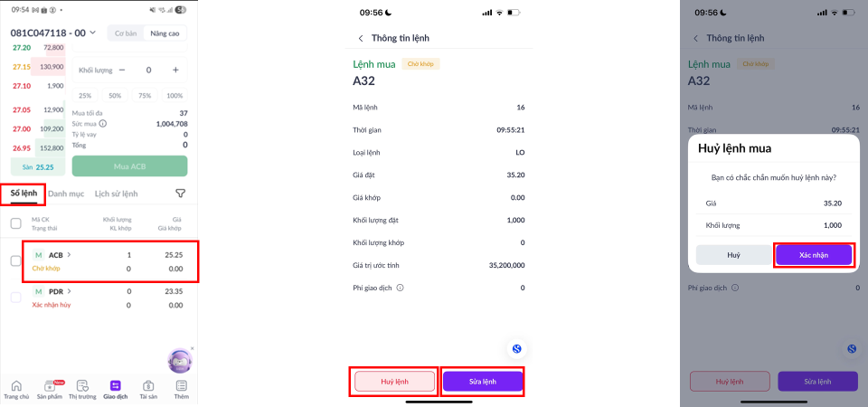Viewport: 868px width, 407px height.
Task: Tick the ACB order checkbox
Action: 15,261
